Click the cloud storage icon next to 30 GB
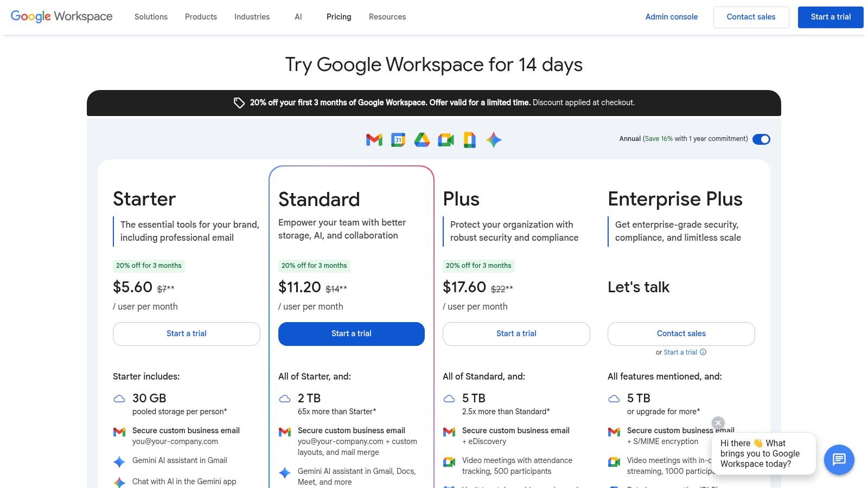This screenshot has width=868, height=488. [119, 399]
